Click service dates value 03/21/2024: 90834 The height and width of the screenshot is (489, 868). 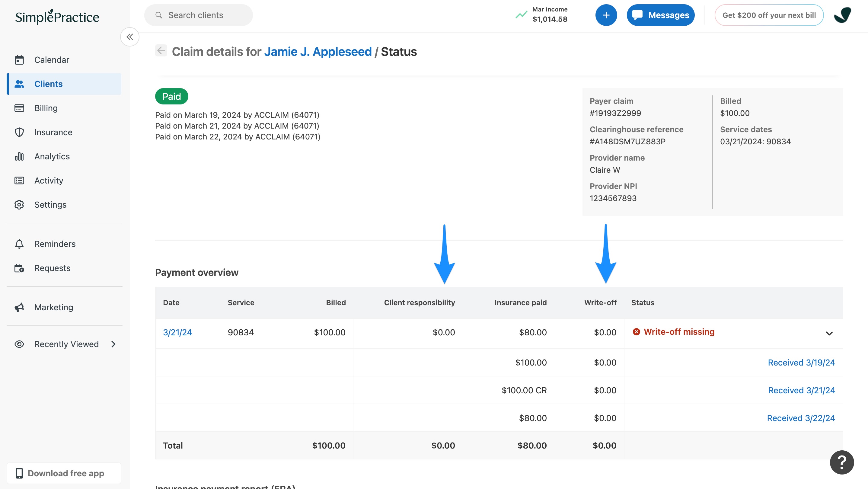(755, 141)
